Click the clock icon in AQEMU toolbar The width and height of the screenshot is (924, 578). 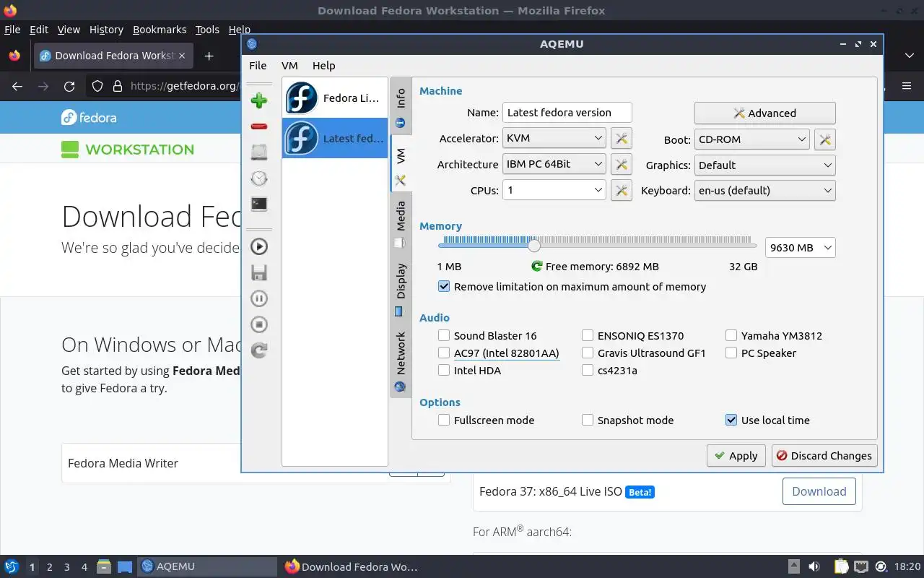click(x=259, y=178)
